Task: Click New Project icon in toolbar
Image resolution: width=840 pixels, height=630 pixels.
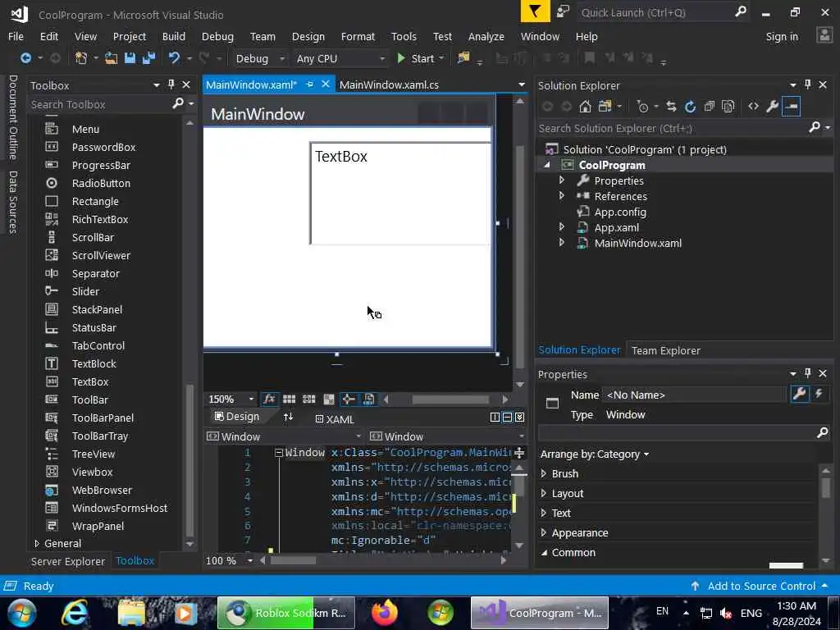Action: pos(81,58)
